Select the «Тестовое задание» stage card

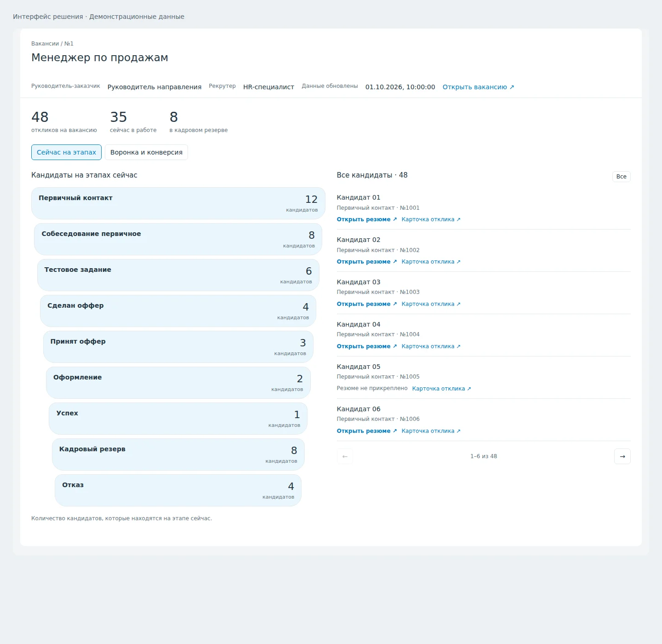[178, 275]
